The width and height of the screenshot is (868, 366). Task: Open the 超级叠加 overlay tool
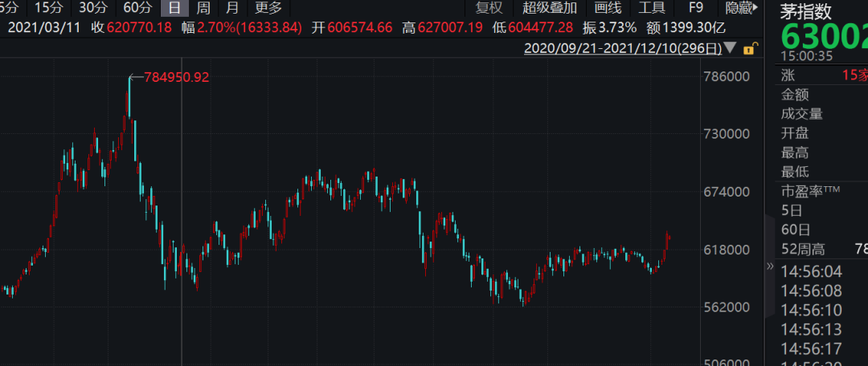550,8
